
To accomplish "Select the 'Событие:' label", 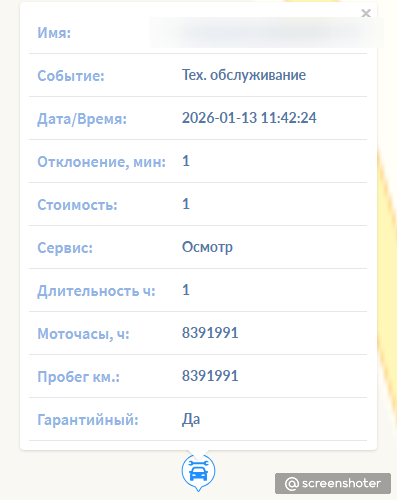I will click(x=71, y=76).
